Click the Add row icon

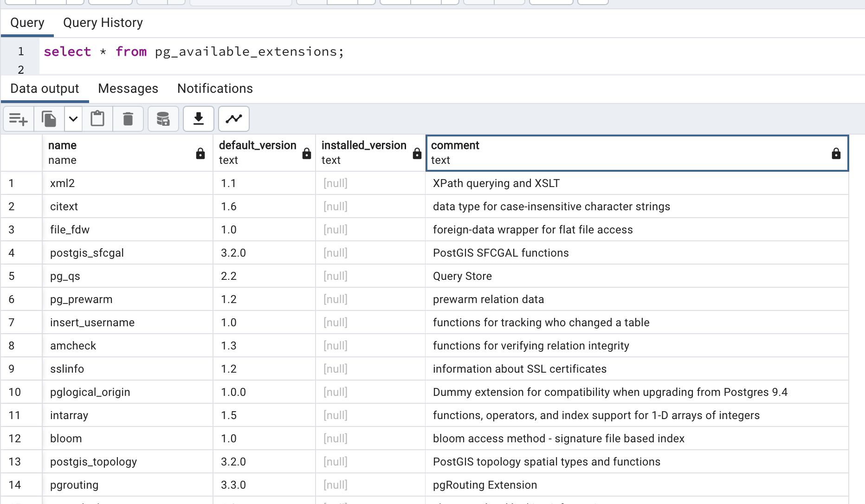point(19,119)
